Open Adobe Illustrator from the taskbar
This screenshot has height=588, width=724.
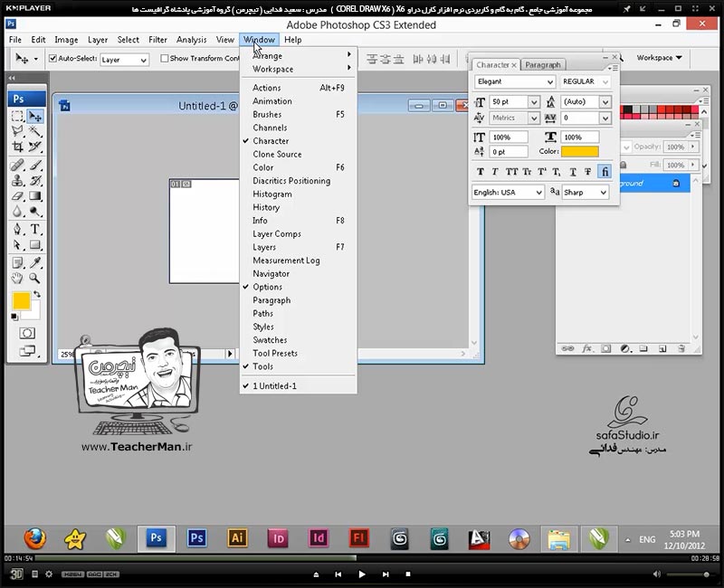pyautogui.click(x=237, y=538)
